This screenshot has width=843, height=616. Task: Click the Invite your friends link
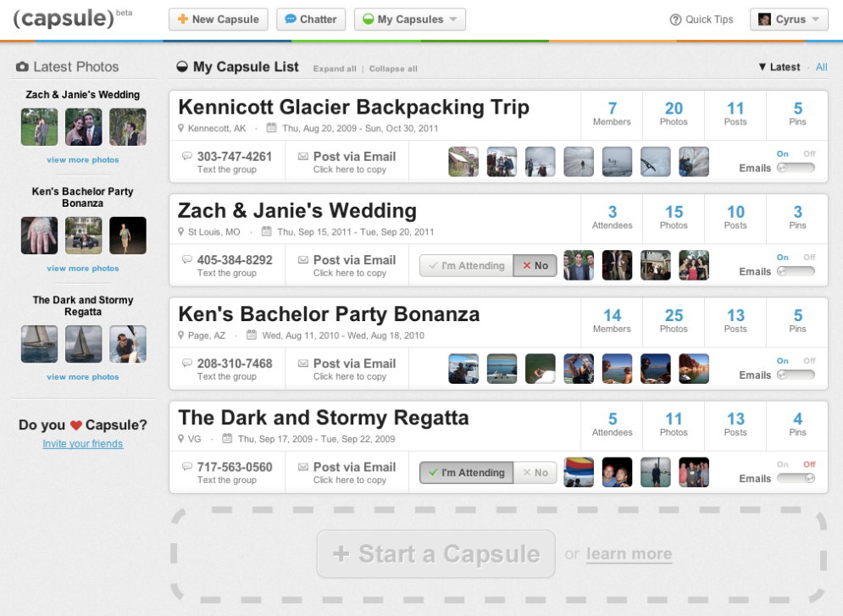pyautogui.click(x=83, y=444)
